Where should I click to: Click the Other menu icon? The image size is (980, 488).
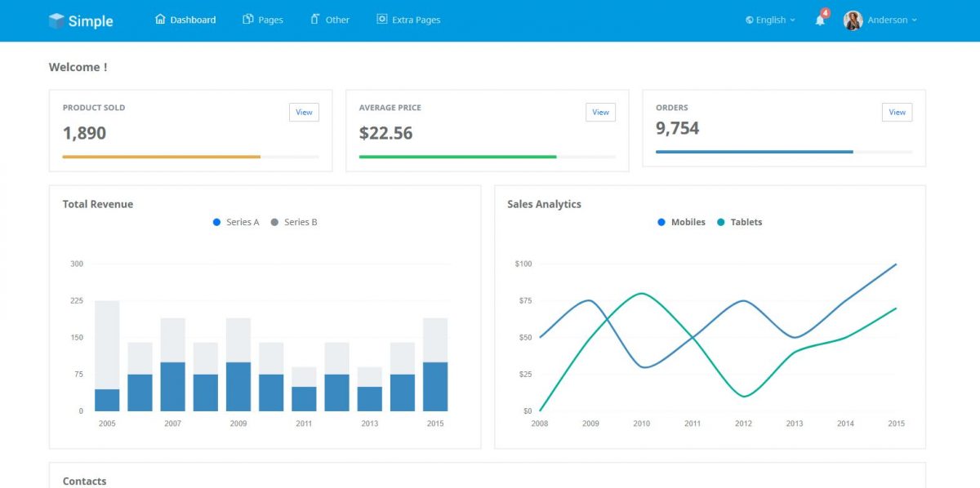pyautogui.click(x=314, y=20)
